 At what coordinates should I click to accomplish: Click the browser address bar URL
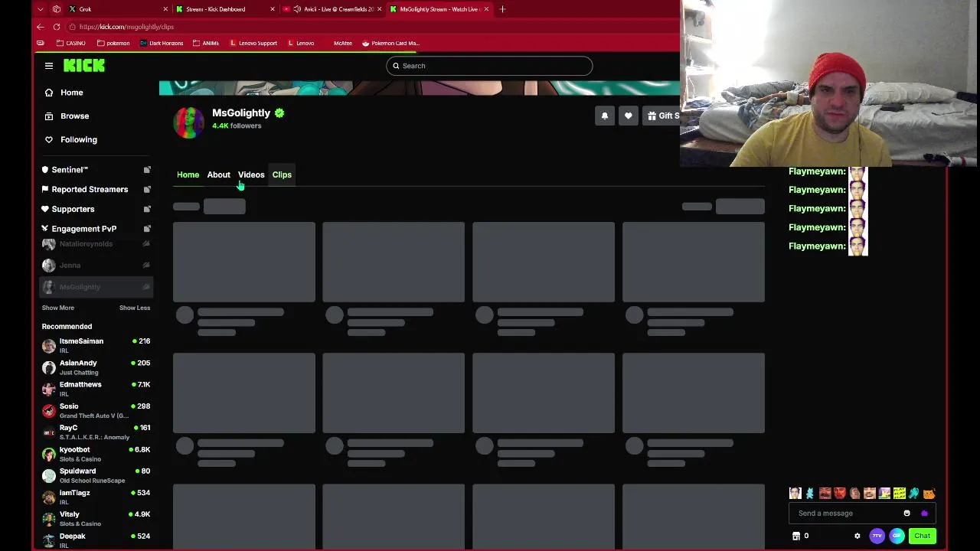(x=126, y=27)
